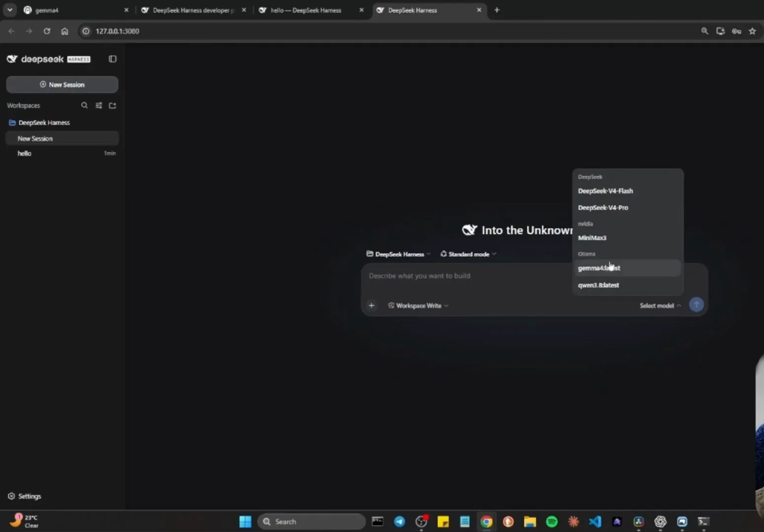Open the install app icon in address bar
Viewport: 764px width, 532px height.
click(x=721, y=31)
